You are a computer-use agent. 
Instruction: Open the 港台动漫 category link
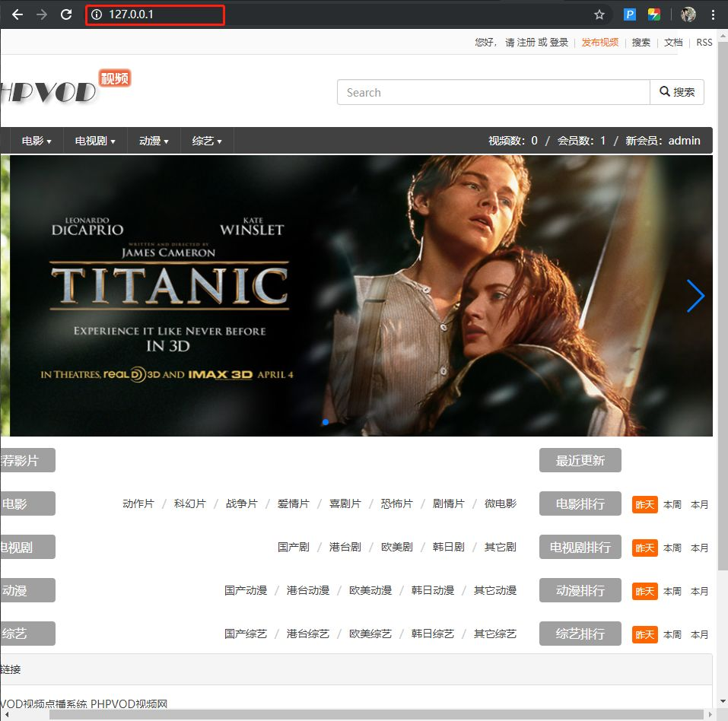[x=308, y=590]
